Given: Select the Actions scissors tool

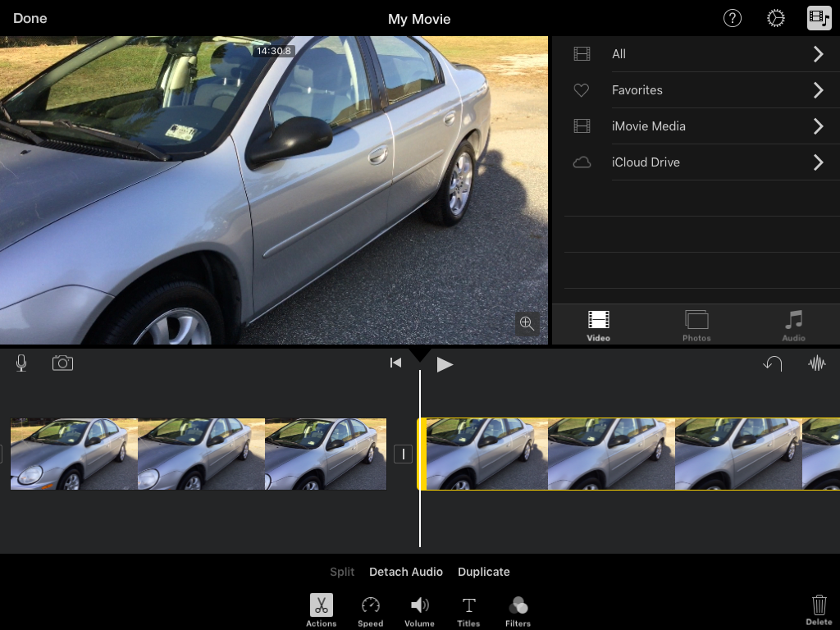Looking at the screenshot, I should click(322, 610).
